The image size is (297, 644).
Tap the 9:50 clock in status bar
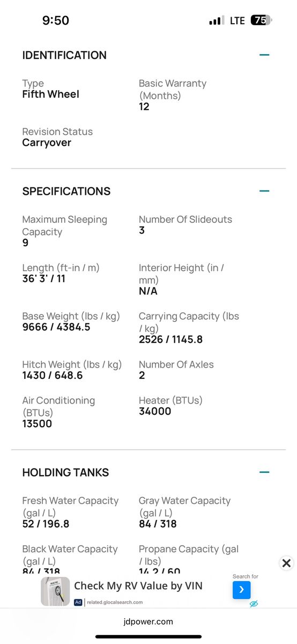click(x=56, y=20)
